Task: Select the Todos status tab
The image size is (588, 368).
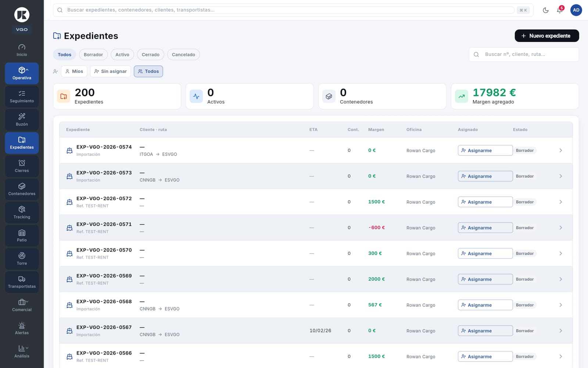Action: [65, 54]
